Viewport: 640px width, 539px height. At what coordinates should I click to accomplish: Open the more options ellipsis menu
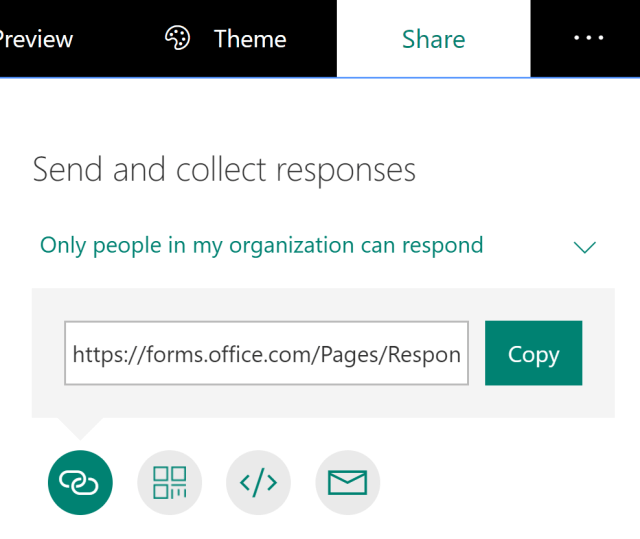[588, 39]
